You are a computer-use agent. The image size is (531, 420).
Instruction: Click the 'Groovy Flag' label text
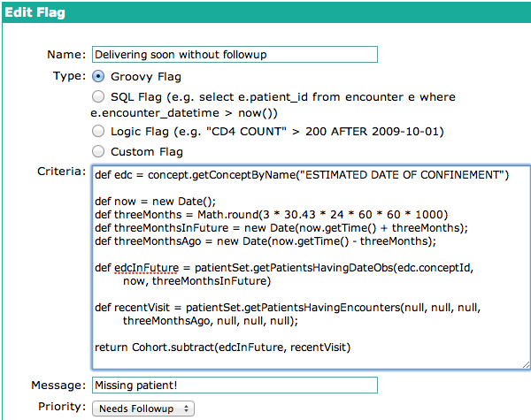coord(146,77)
